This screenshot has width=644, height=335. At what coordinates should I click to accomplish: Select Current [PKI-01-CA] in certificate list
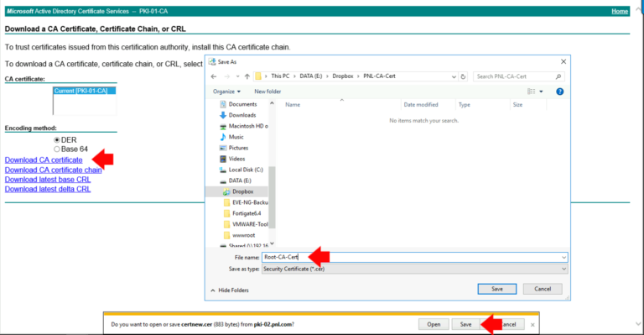tap(84, 91)
